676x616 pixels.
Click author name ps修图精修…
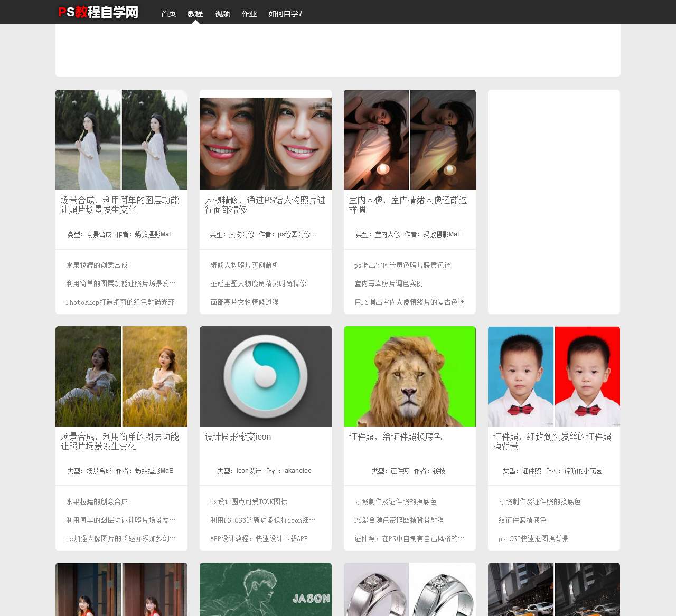(297, 234)
